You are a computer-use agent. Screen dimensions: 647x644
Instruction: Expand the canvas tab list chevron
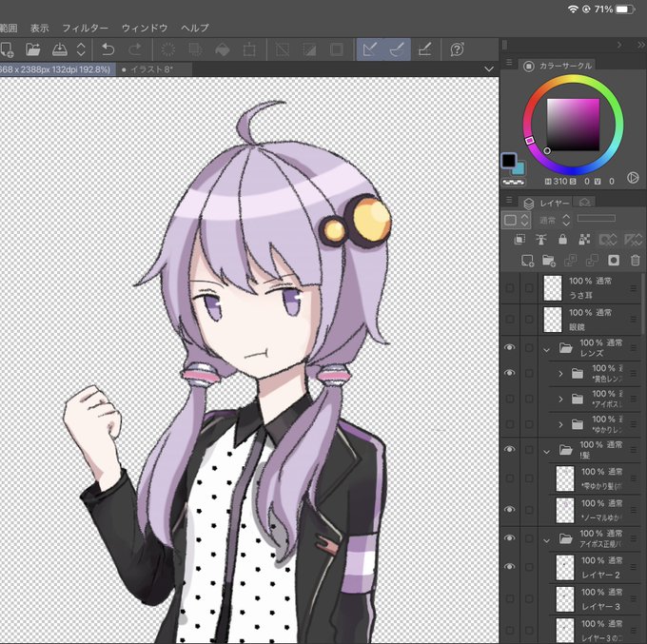pyautogui.click(x=489, y=68)
